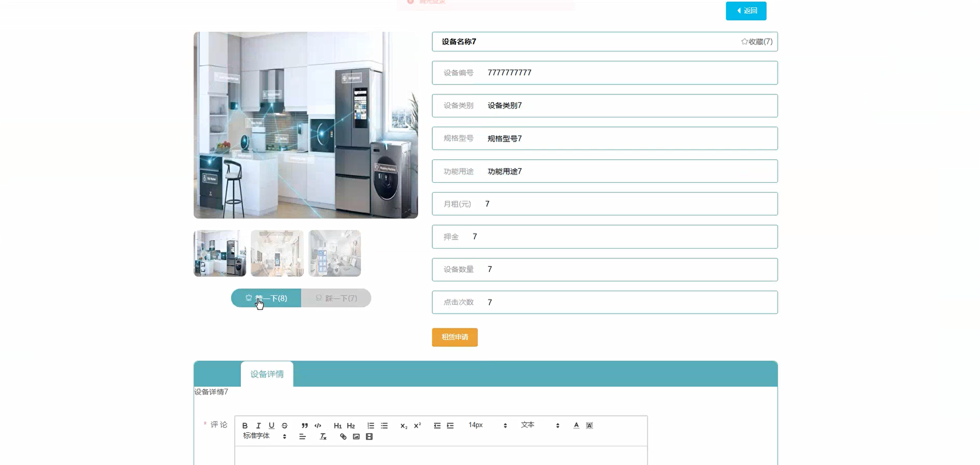Open the 标准字体 font family dropdown
Screen dimensions: 980x465
pyautogui.click(x=265, y=436)
